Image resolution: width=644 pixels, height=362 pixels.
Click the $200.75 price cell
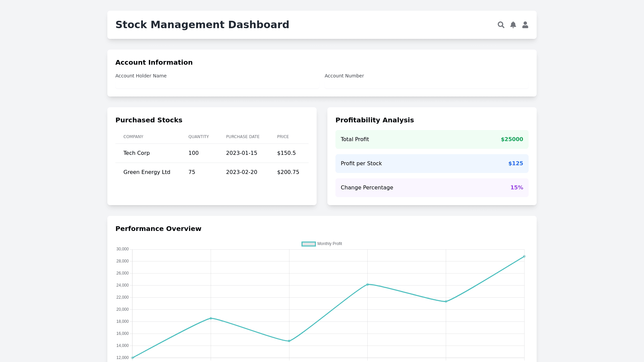[x=288, y=172]
